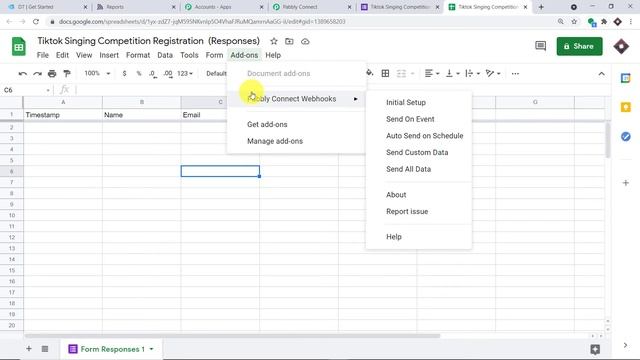Click the move to folder icon
This screenshot has height=360, width=640.
(289, 41)
